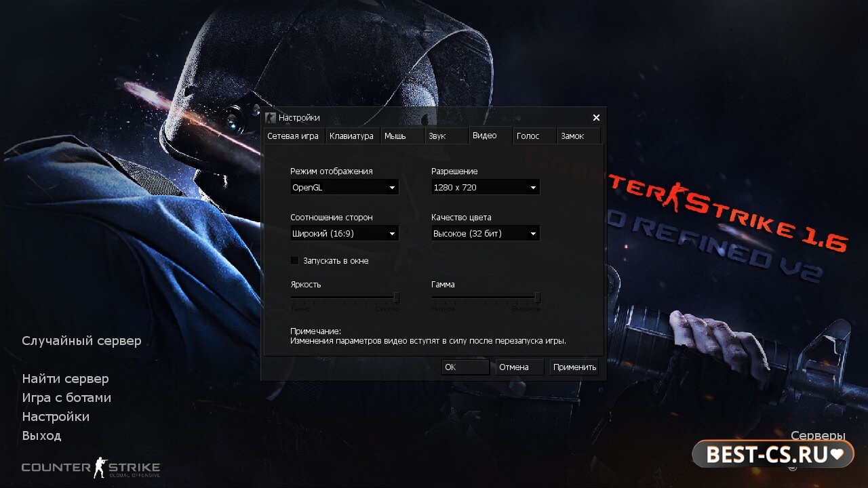Select Выход in the main menu
The image size is (868, 488).
click(x=41, y=435)
